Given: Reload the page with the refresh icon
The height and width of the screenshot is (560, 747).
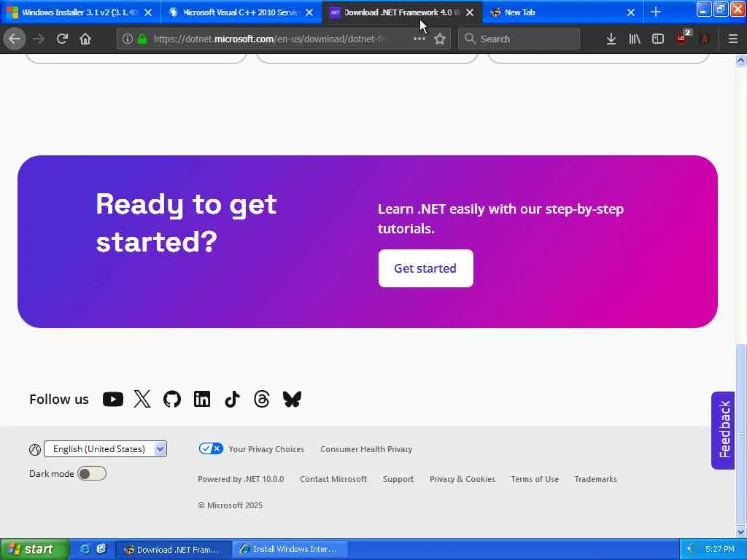Looking at the screenshot, I should (62, 39).
